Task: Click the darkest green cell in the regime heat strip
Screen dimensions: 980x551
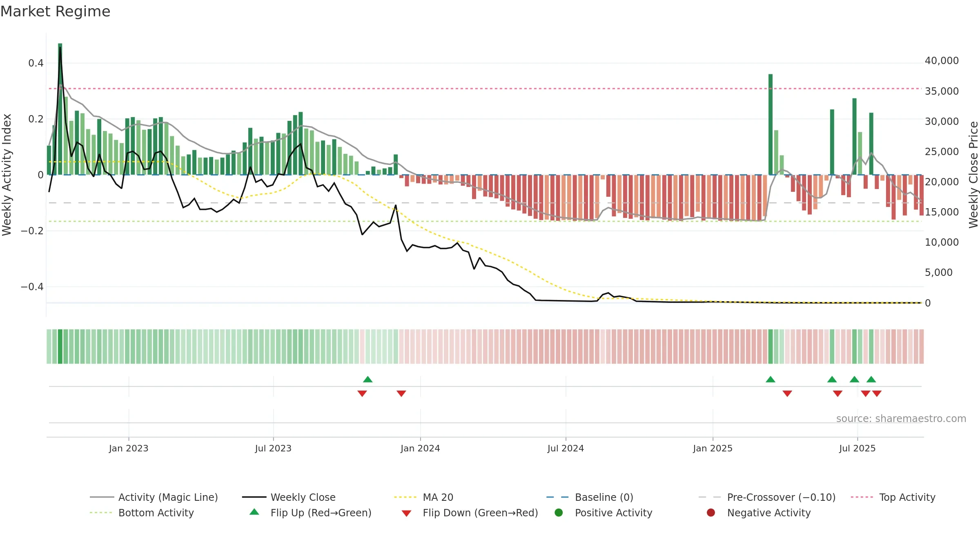Action: tap(60, 347)
